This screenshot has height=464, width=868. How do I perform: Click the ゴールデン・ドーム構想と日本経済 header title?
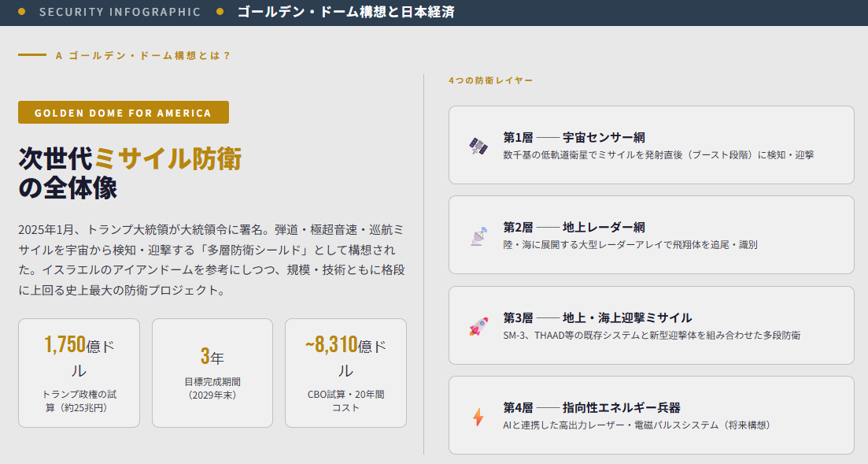[345, 12]
